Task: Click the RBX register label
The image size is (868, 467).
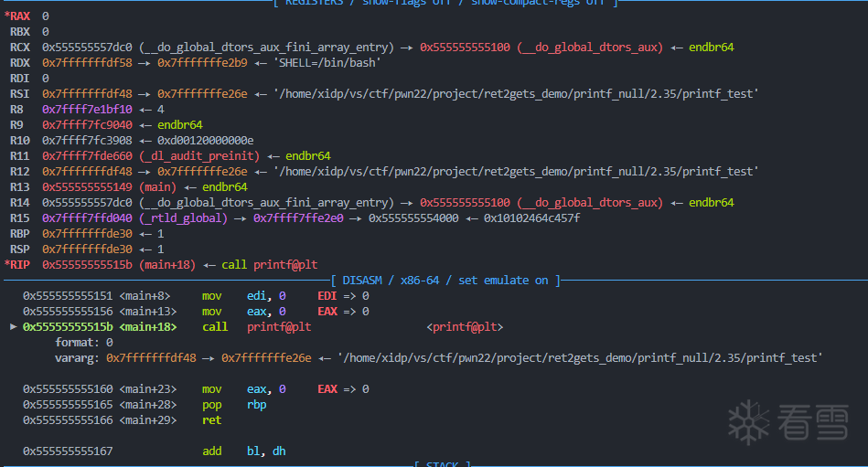Action: coord(20,32)
